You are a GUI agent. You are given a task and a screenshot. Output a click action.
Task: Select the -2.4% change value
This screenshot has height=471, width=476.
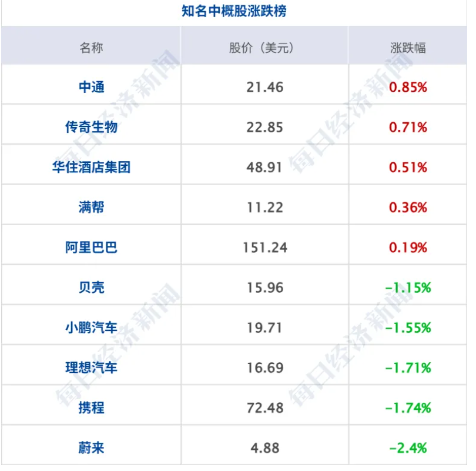(408, 447)
